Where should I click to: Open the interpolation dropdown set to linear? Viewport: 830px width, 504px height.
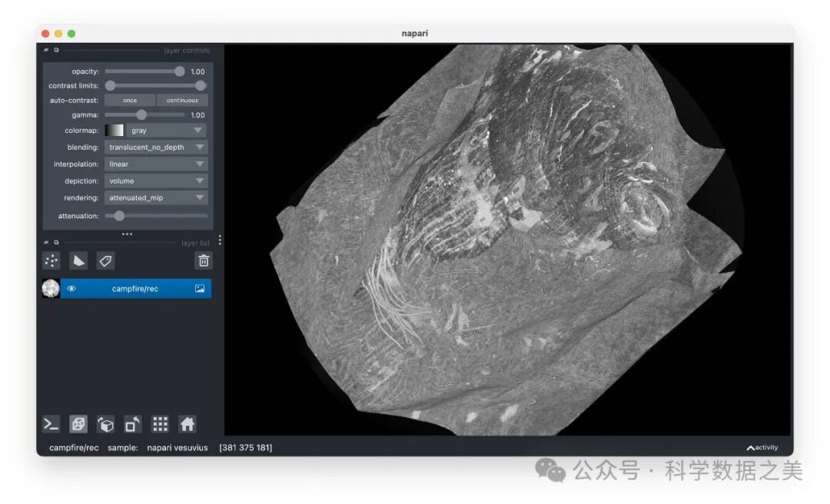click(156, 164)
